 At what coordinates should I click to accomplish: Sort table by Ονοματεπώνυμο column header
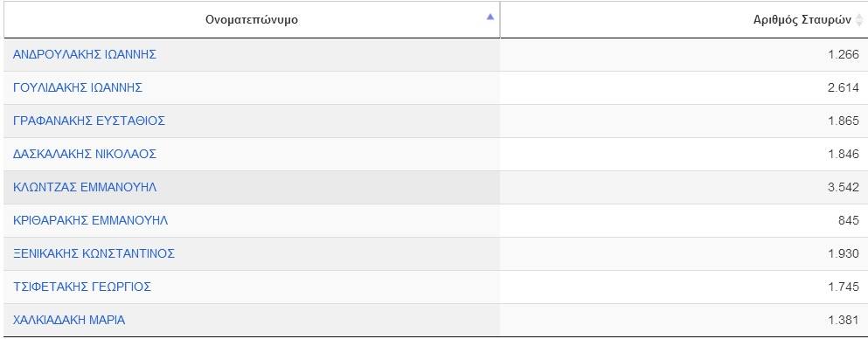click(252, 20)
